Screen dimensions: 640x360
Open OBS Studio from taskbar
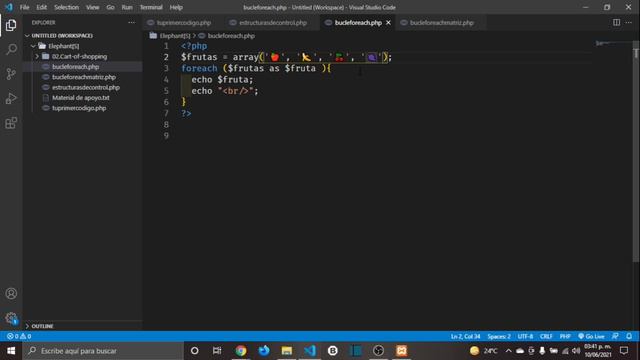click(378, 351)
